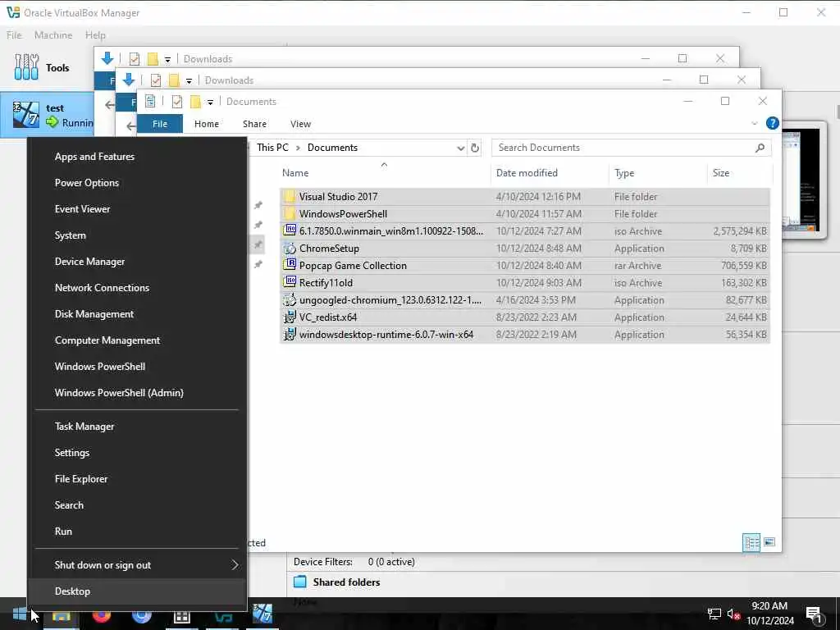
Task: Open the quick access dropdown in the middle Downloads window
Action: tap(189, 80)
